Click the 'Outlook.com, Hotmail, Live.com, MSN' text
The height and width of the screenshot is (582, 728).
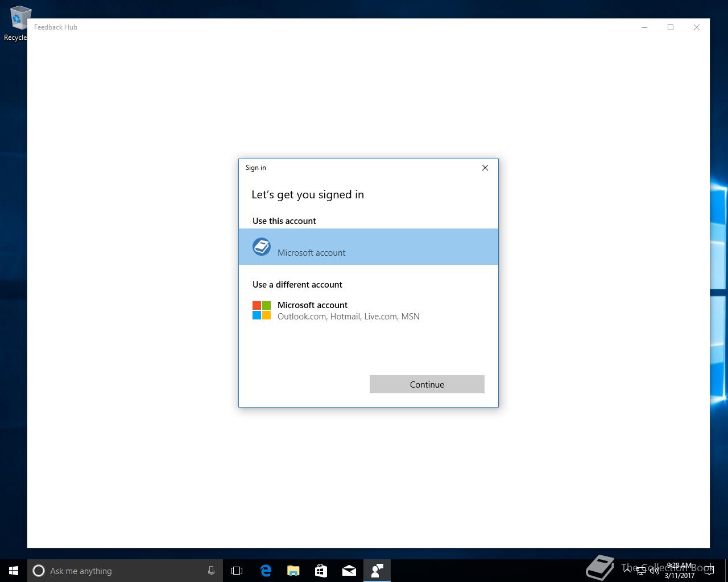349,317
